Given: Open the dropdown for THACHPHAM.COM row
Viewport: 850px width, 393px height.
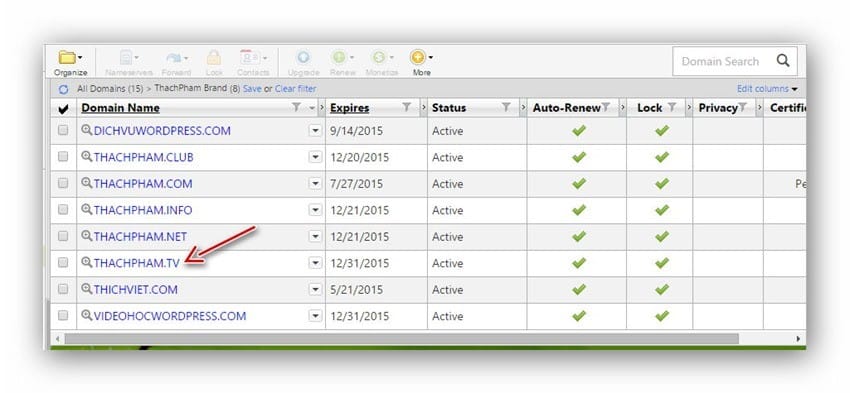Looking at the screenshot, I should coord(315,184).
